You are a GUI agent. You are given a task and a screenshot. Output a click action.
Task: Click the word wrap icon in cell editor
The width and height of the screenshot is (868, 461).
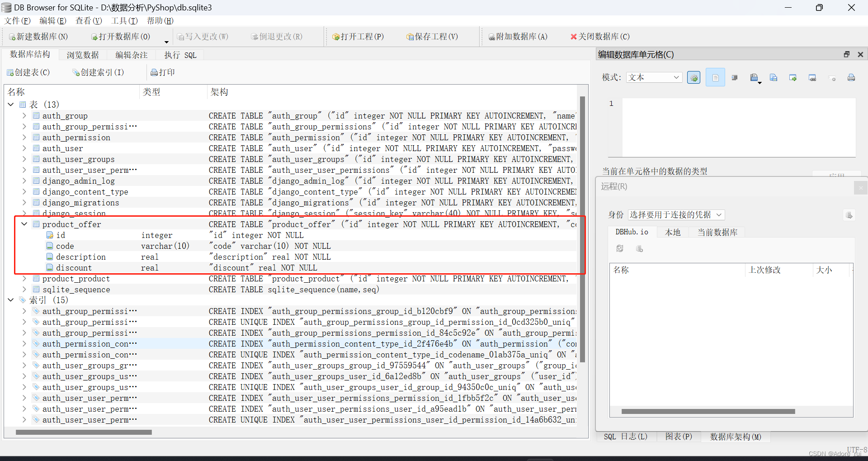pyautogui.click(x=734, y=77)
